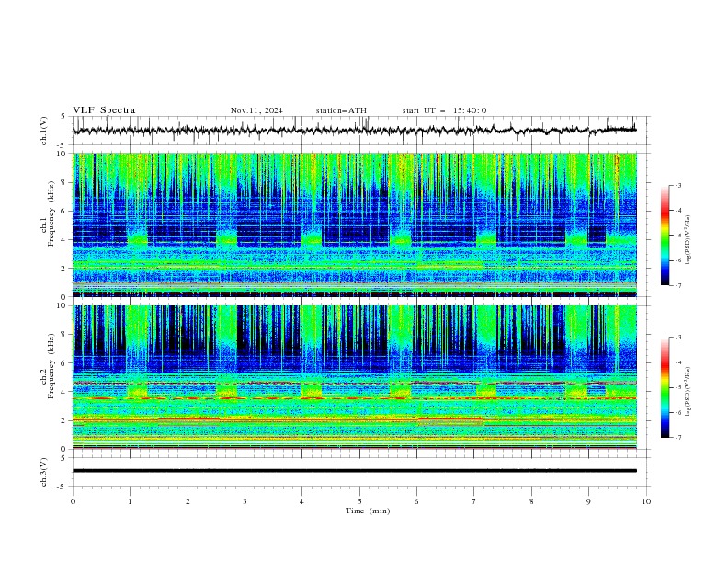This screenshot has width=728, height=563.
Task: Click the time axis tick label "2"
Action: tap(188, 501)
